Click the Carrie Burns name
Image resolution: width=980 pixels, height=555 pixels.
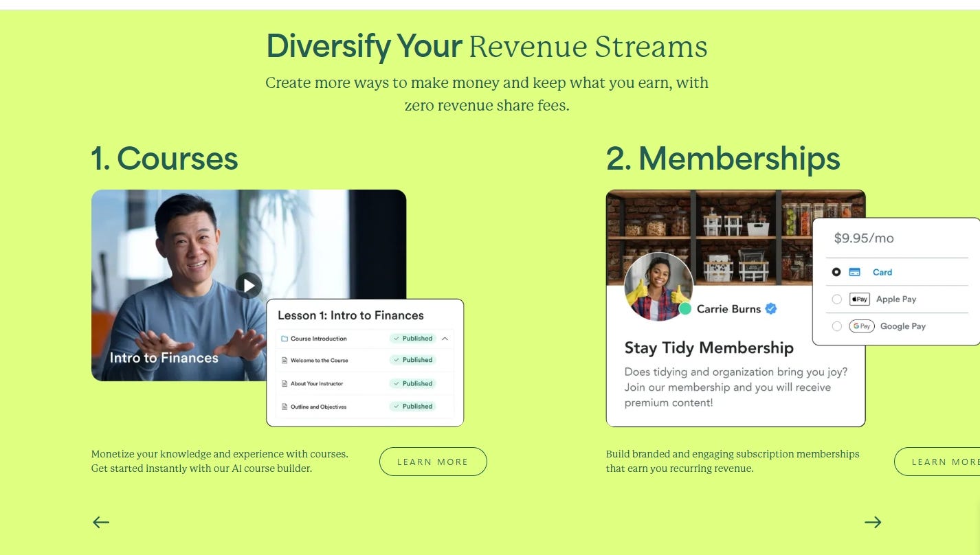pos(728,309)
